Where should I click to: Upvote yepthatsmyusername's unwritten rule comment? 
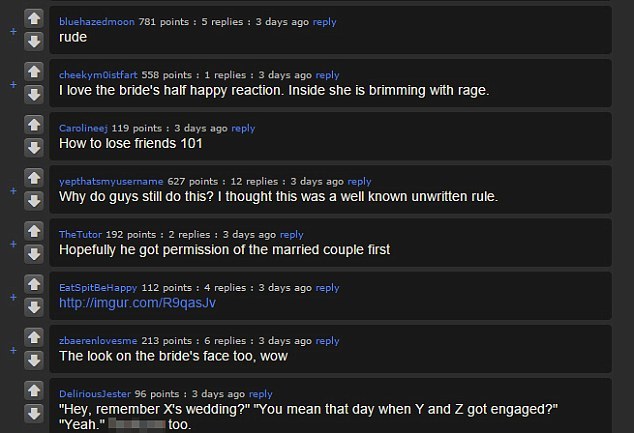click(x=34, y=178)
